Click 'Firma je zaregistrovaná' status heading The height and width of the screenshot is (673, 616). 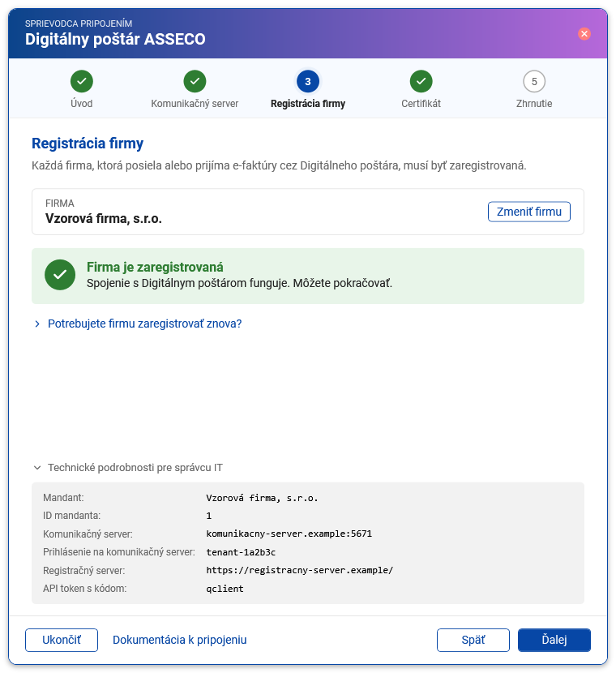point(155,267)
